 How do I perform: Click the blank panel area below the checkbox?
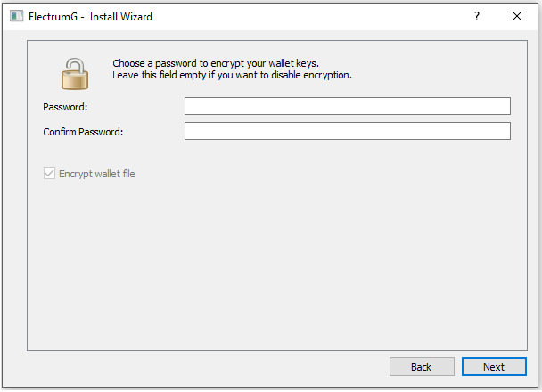tap(267, 267)
